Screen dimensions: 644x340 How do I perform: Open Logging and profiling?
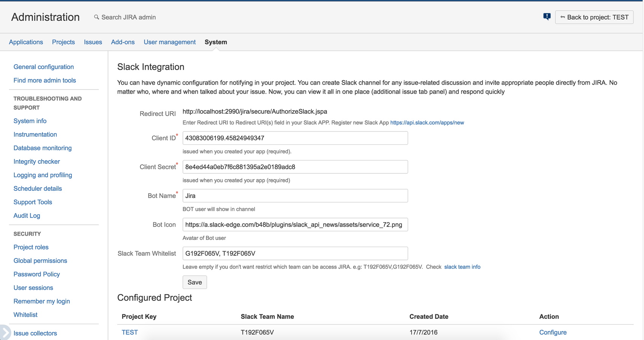pyautogui.click(x=43, y=175)
